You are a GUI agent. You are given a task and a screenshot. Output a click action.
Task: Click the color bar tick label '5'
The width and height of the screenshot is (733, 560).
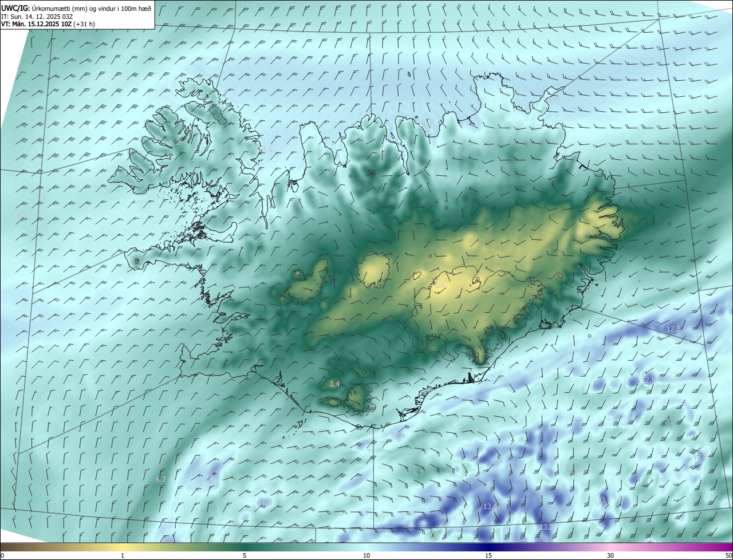click(x=245, y=555)
